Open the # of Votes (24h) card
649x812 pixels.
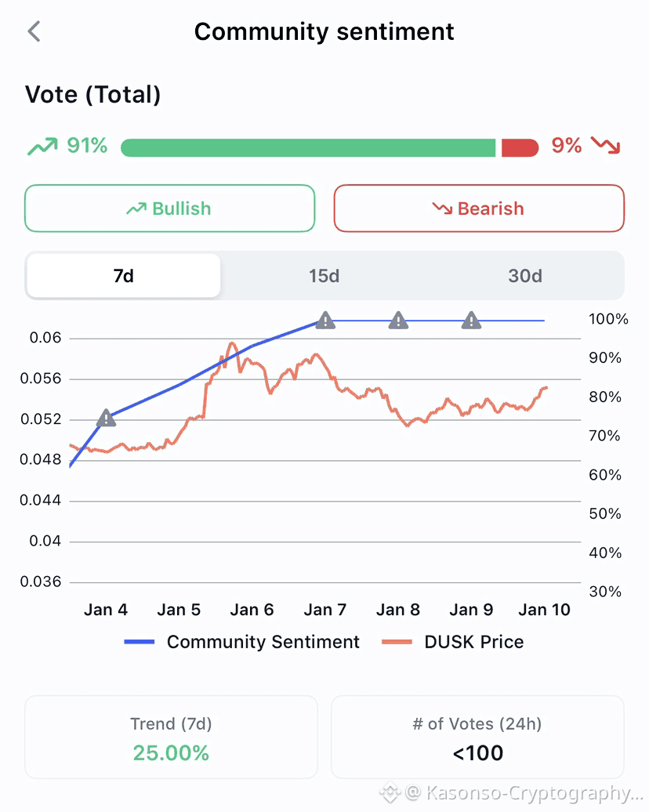(477, 738)
